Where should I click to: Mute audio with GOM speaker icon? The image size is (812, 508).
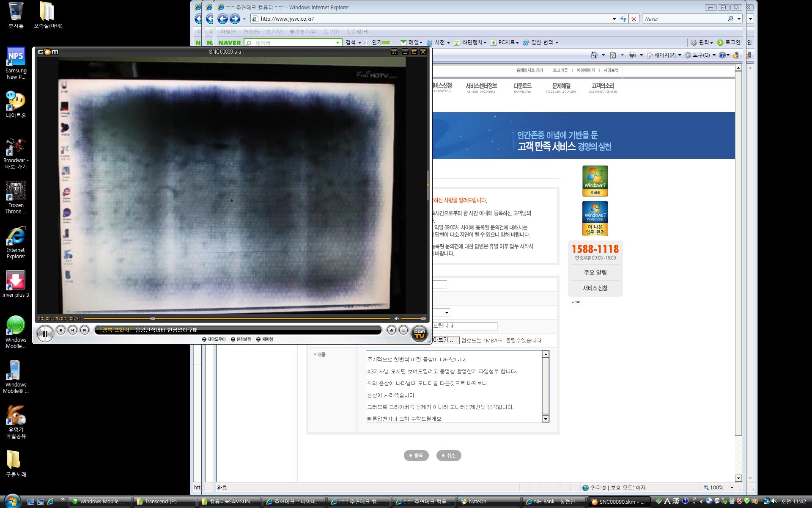pyautogui.click(x=396, y=318)
